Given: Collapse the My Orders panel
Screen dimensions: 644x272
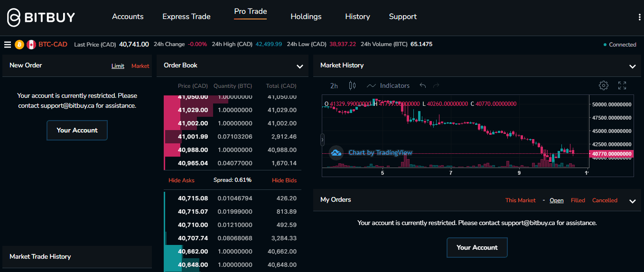Looking at the screenshot, I should [x=632, y=201].
